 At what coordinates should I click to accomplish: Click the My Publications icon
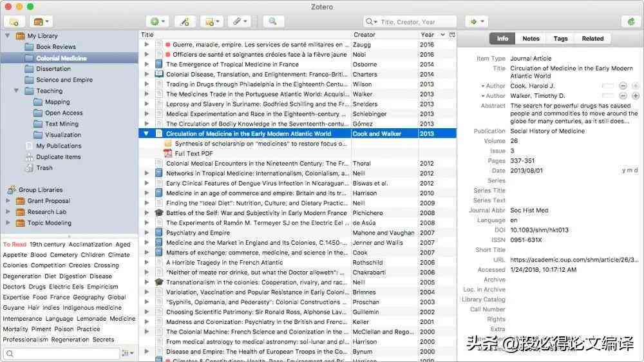[29, 146]
